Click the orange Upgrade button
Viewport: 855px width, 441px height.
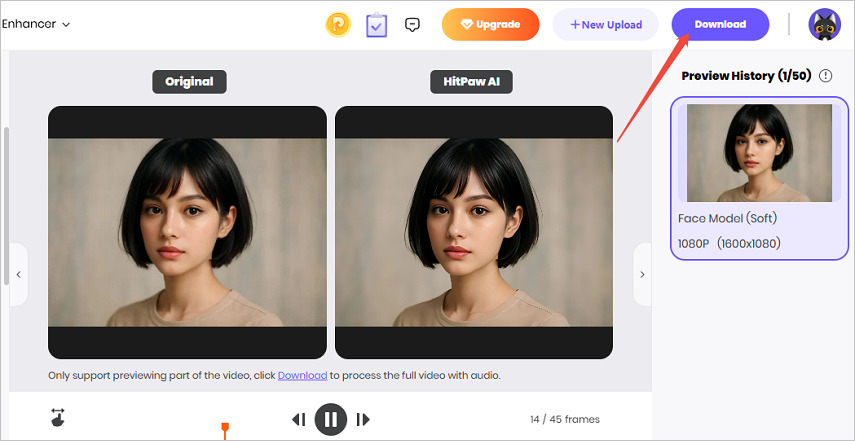[490, 25]
